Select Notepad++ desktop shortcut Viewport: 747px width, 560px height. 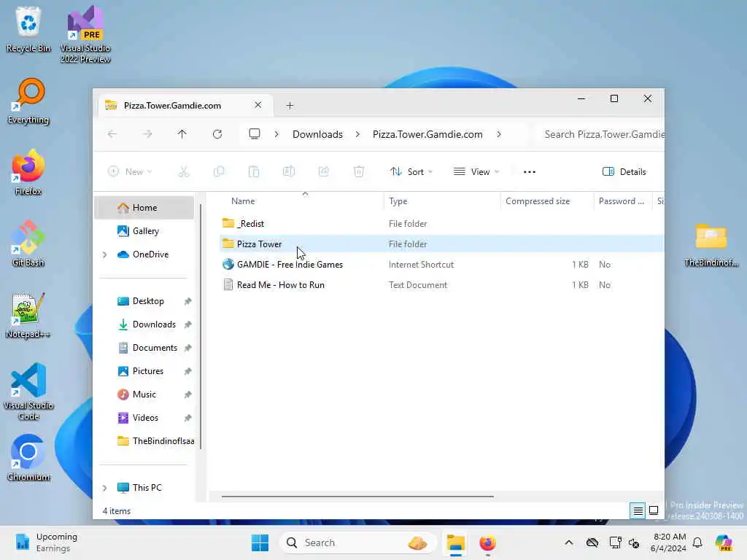point(28,315)
